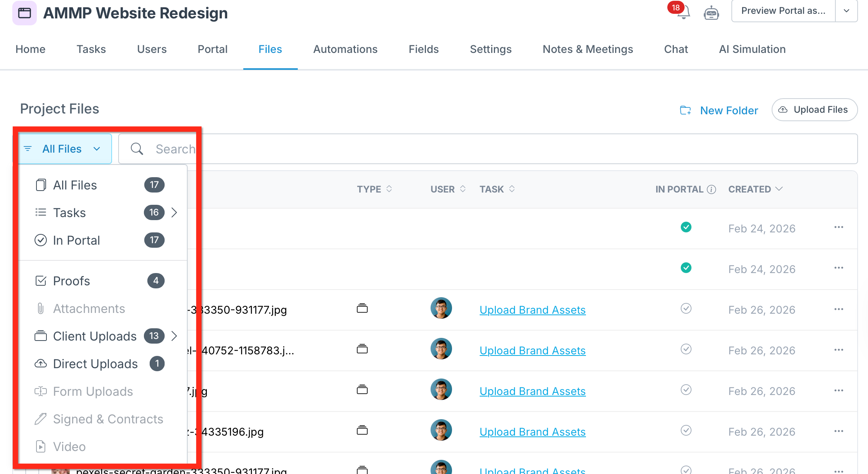The image size is (868, 474).
Task: Click client upload type icon for 931177.jpg
Action: pyautogui.click(x=362, y=309)
